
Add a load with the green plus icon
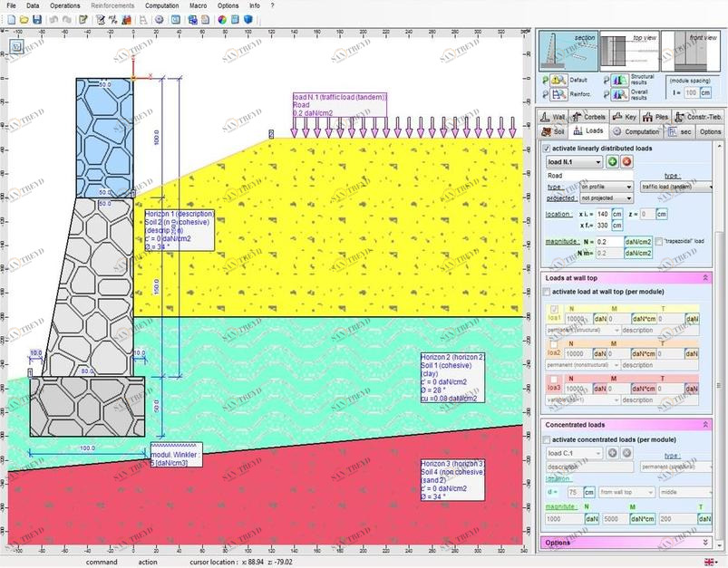[x=612, y=161]
